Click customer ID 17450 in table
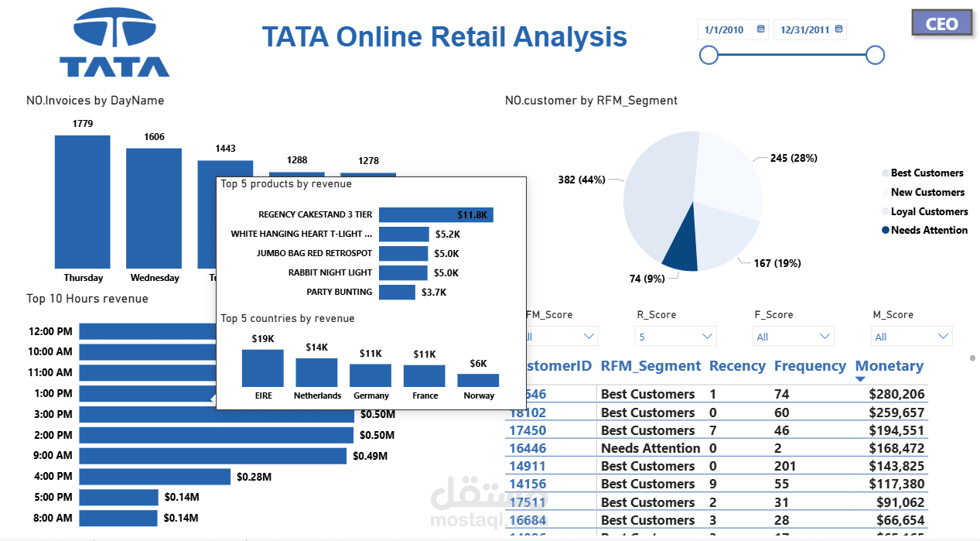Viewport: 980px width, 541px height. [528, 430]
